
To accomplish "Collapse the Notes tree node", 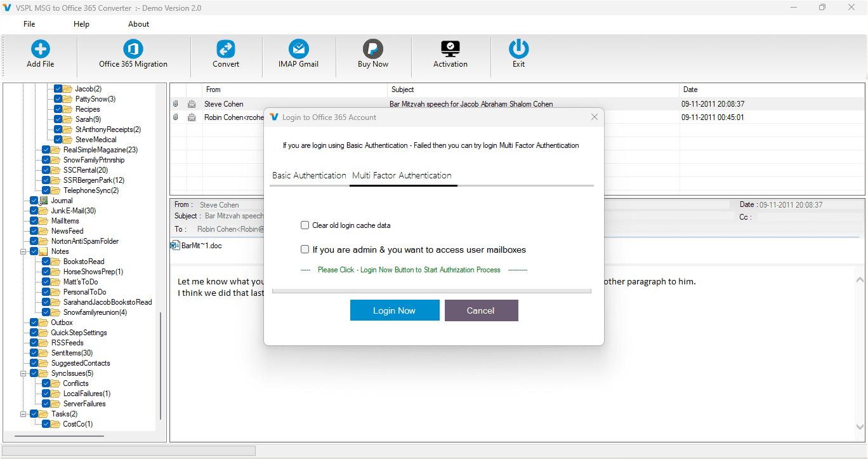I will point(23,251).
